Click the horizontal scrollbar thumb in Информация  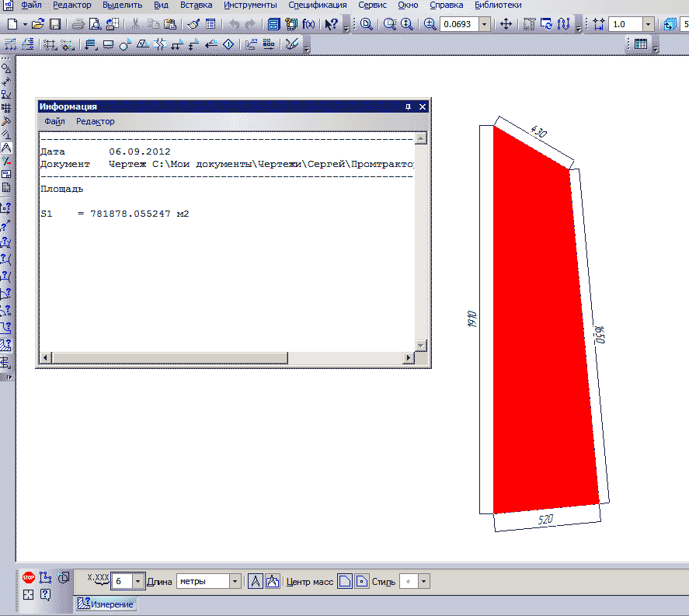point(169,357)
